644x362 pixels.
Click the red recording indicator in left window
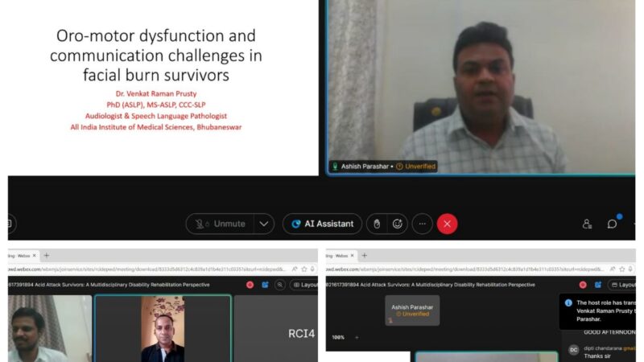250,285
